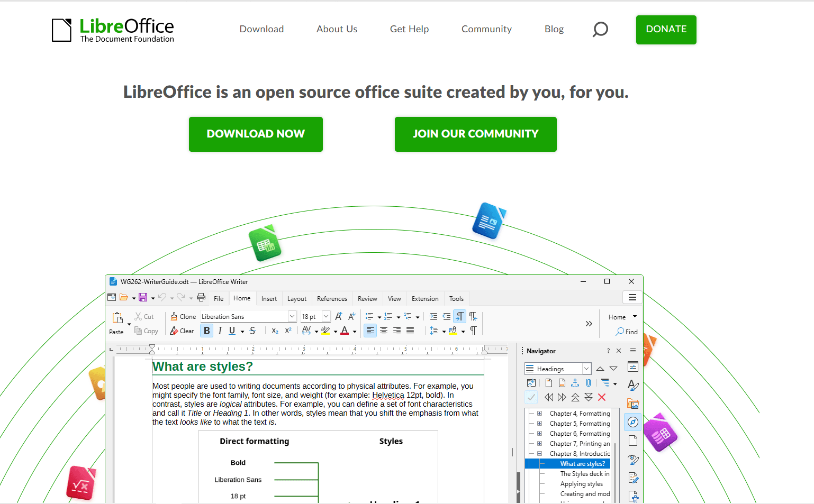Click the red delete X in Navigator
814x504 pixels.
[602, 397]
